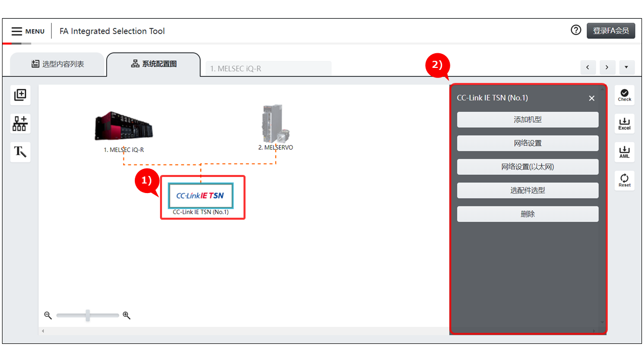Click the 登录FA会员 login button
644x362 pixels.
tap(610, 31)
